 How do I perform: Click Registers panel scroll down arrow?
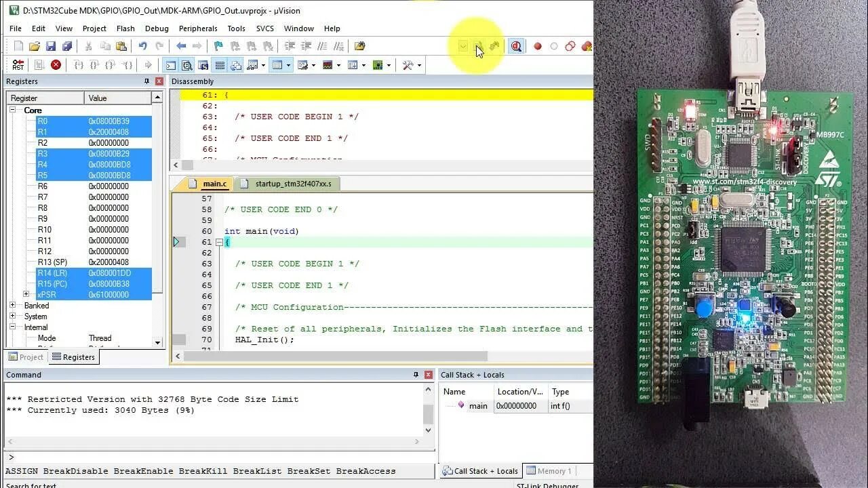(x=157, y=342)
